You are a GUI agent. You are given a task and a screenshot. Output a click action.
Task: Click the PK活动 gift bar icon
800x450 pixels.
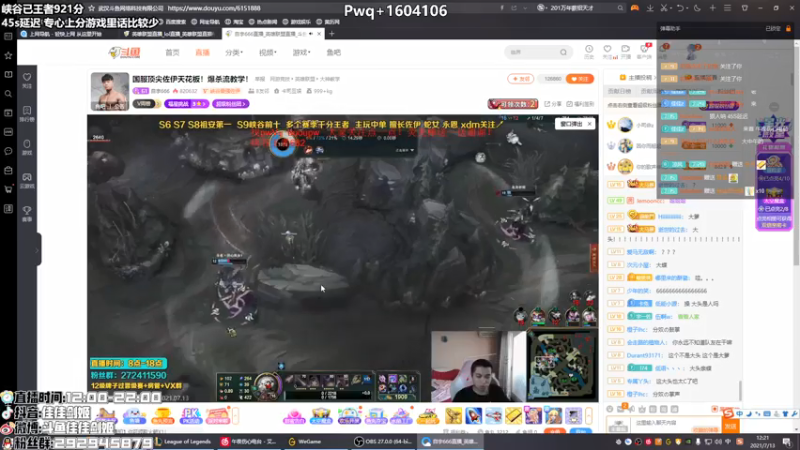point(190,416)
